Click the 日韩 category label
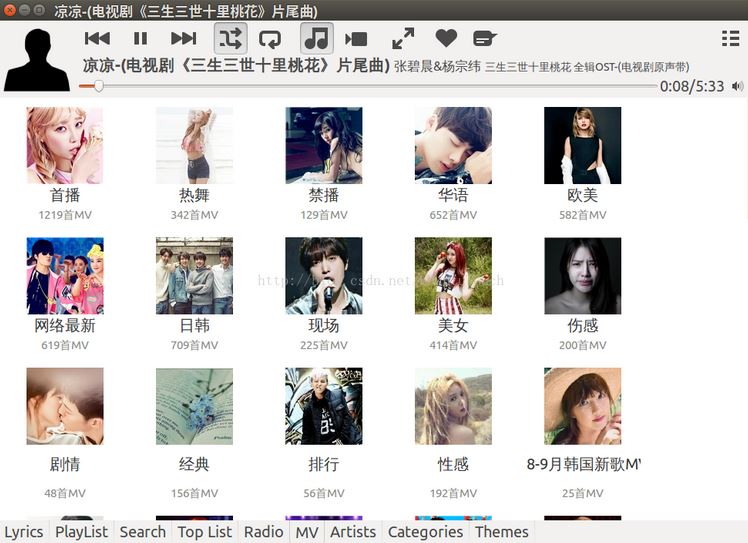748x543 pixels. [194, 325]
